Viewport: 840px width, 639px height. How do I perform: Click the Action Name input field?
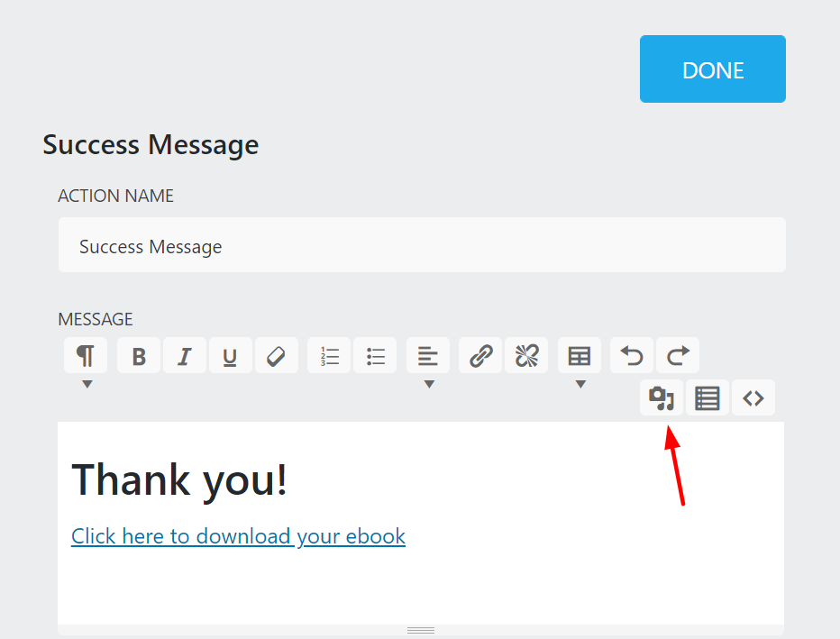[x=422, y=245]
